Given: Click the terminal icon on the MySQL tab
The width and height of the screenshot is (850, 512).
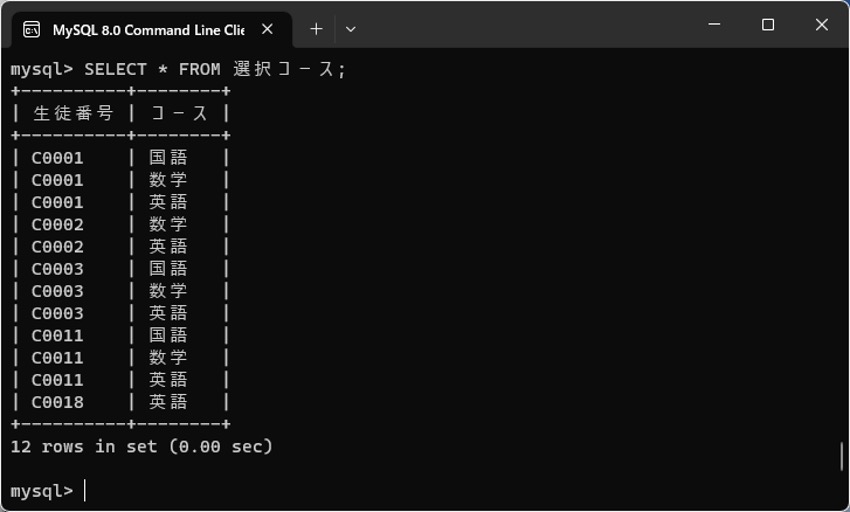Looking at the screenshot, I should pyautogui.click(x=31, y=29).
